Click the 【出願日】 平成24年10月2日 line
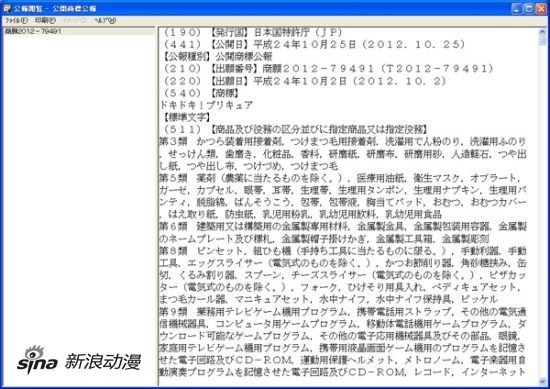 [x=304, y=81]
